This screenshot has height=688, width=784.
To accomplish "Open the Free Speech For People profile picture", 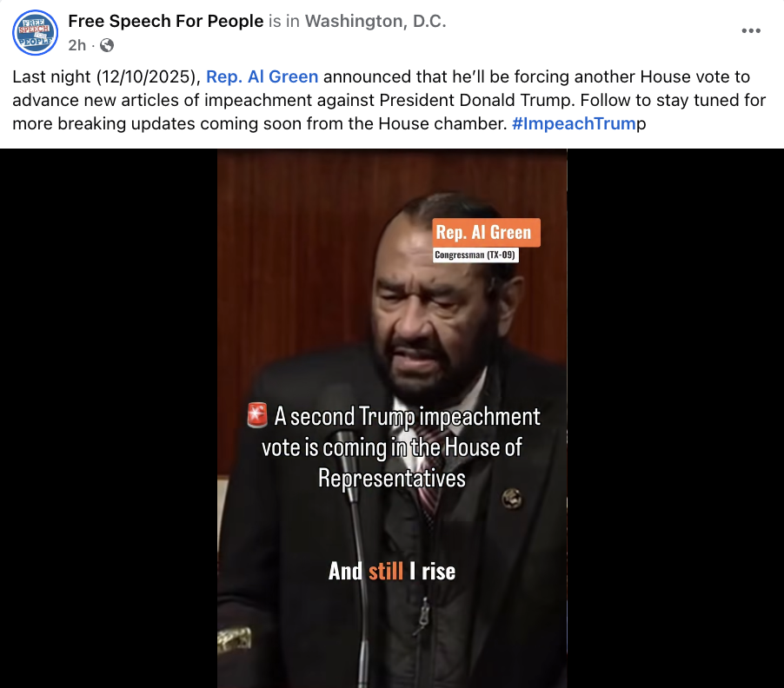I will (x=35, y=32).
